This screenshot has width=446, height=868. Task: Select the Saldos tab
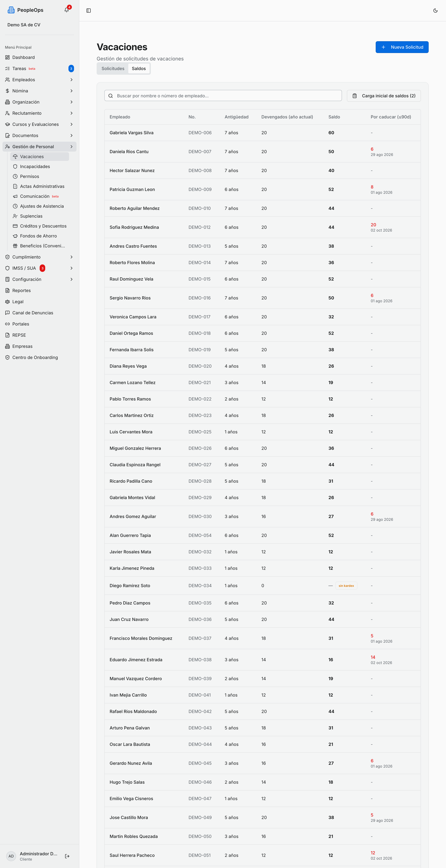[x=139, y=68]
